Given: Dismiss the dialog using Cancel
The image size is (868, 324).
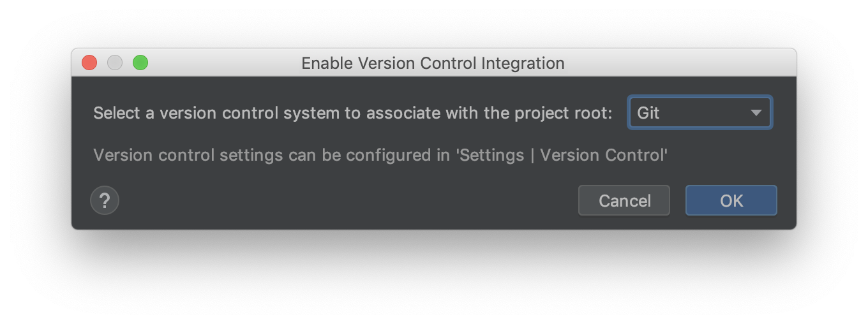Looking at the screenshot, I should point(624,200).
